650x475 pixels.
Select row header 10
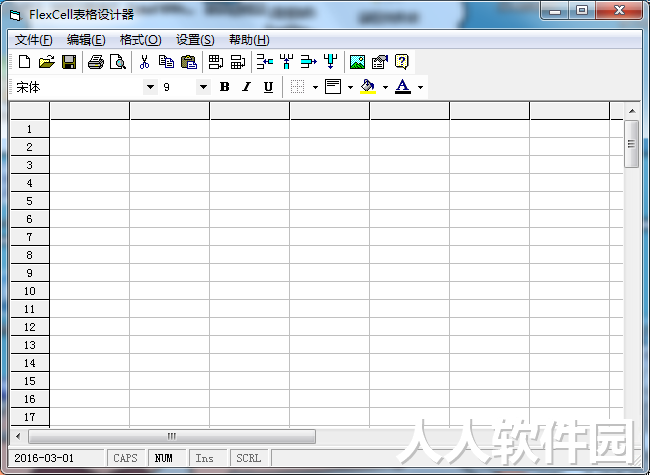pos(29,291)
